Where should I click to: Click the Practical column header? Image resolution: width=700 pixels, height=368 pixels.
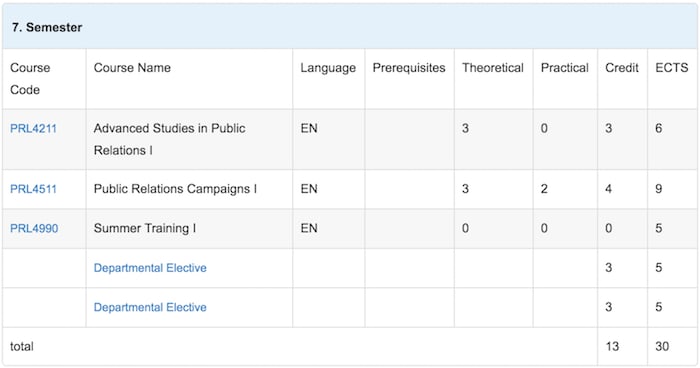point(565,68)
